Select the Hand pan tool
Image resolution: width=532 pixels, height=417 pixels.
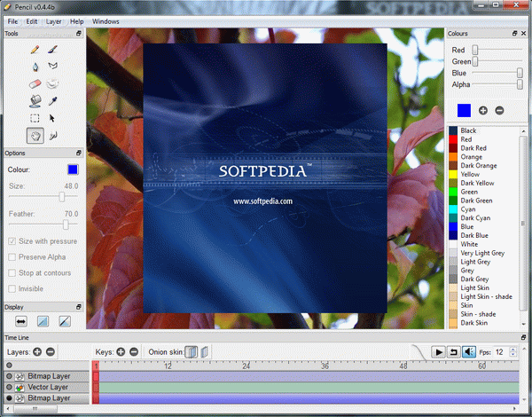tap(35, 136)
